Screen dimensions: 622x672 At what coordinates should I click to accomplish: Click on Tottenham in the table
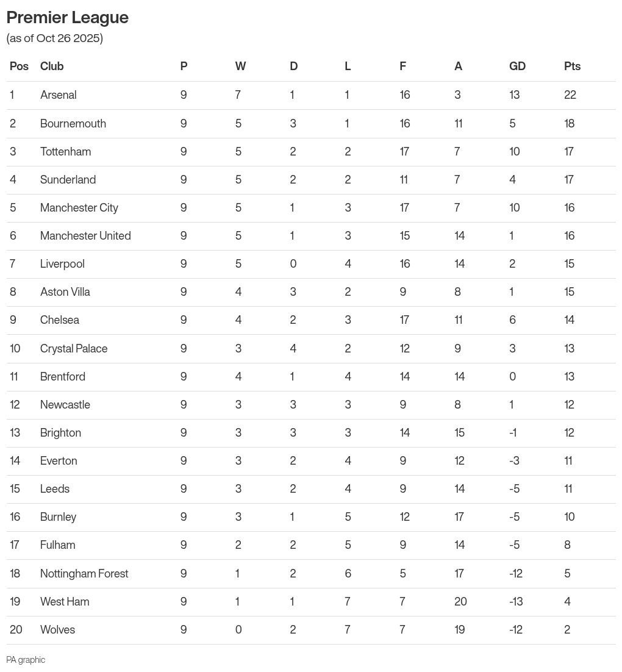65,151
